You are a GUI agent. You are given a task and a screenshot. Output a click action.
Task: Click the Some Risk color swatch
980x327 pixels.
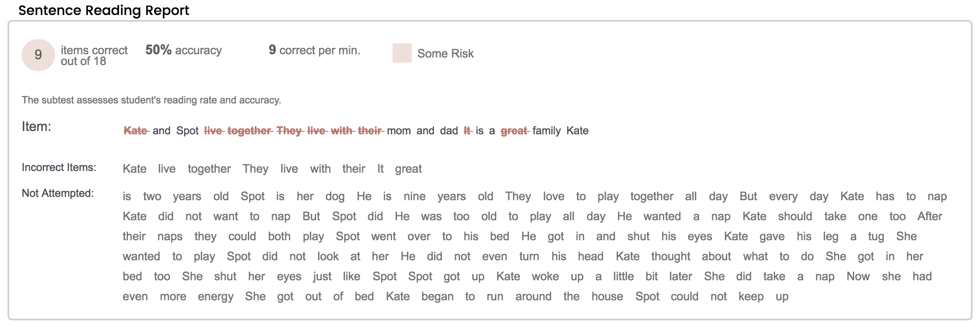click(402, 53)
